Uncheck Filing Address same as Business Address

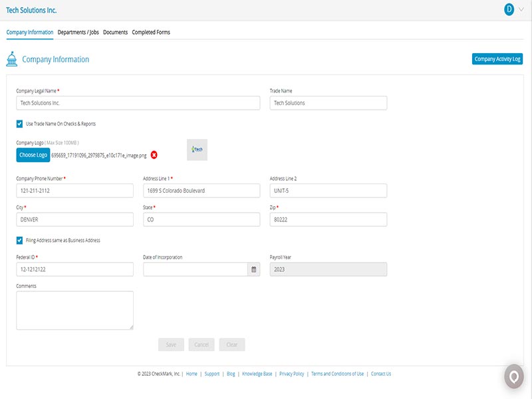[x=19, y=240]
